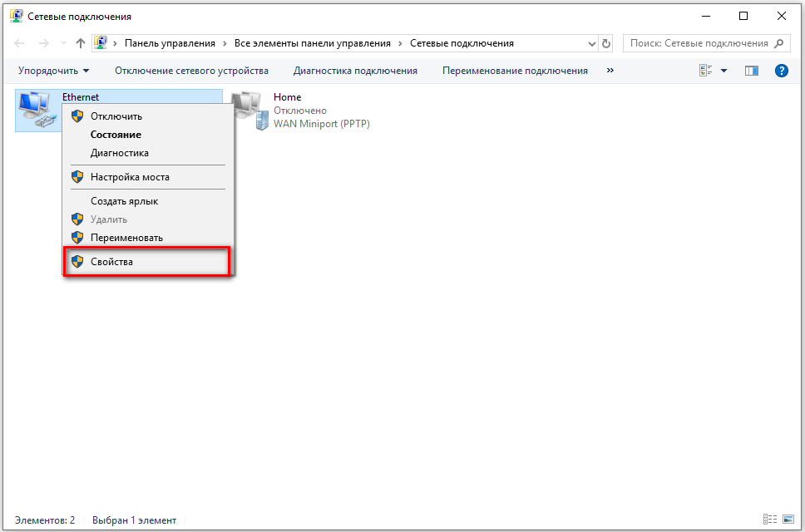Expand the Упорядочить dropdown menu

pyautogui.click(x=53, y=71)
